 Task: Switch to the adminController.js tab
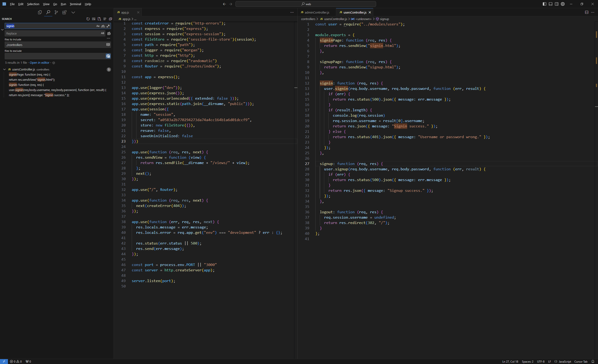click(x=317, y=12)
